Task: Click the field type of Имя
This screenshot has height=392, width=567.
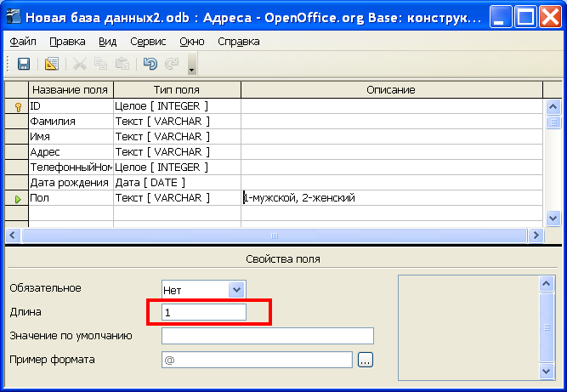Action: (177, 137)
